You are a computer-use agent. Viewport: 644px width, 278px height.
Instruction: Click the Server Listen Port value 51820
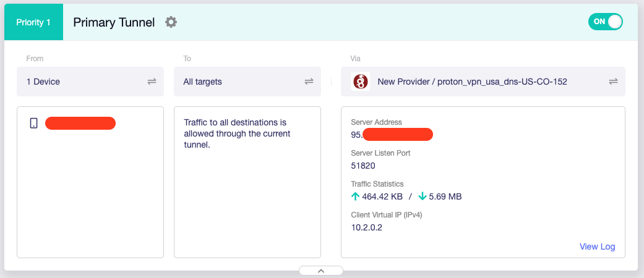click(363, 166)
